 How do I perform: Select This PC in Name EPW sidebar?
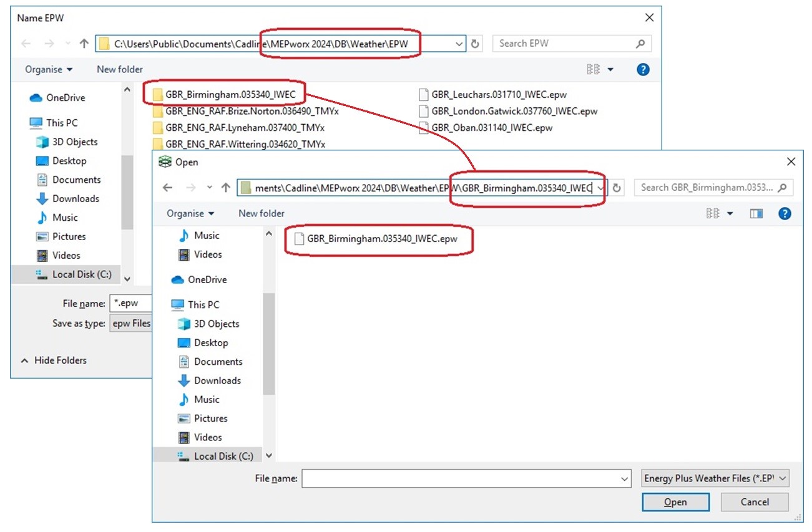pyautogui.click(x=54, y=123)
